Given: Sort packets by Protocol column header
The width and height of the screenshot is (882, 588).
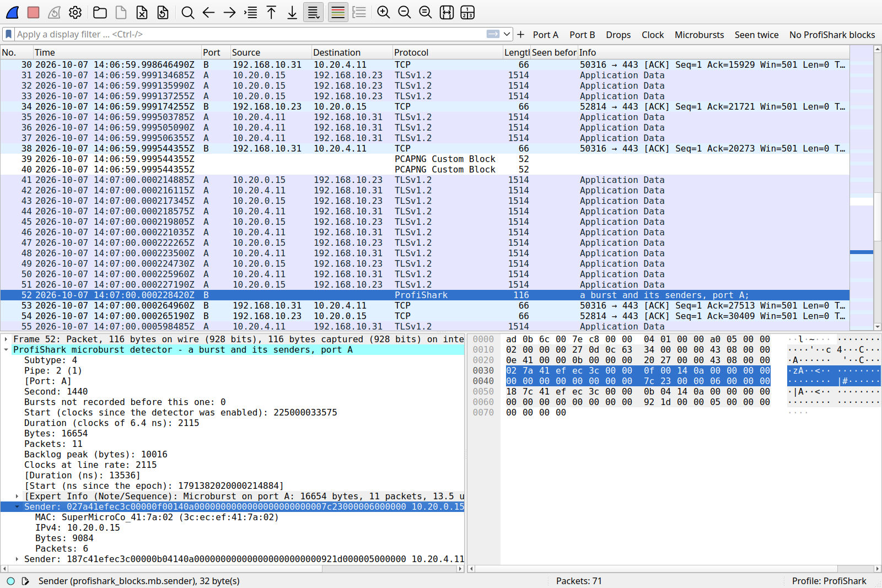Looking at the screenshot, I should coord(447,52).
